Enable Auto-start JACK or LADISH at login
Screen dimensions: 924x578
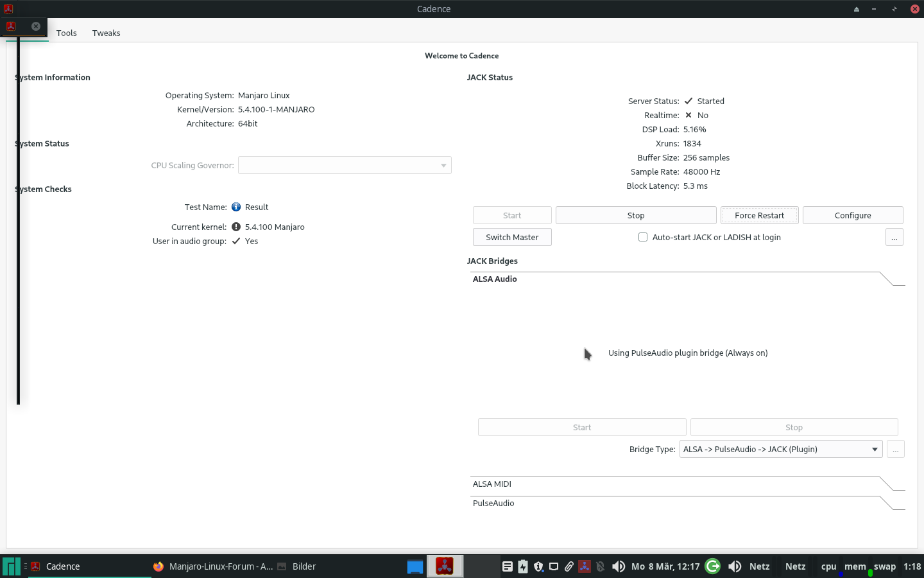pos(643,238)
